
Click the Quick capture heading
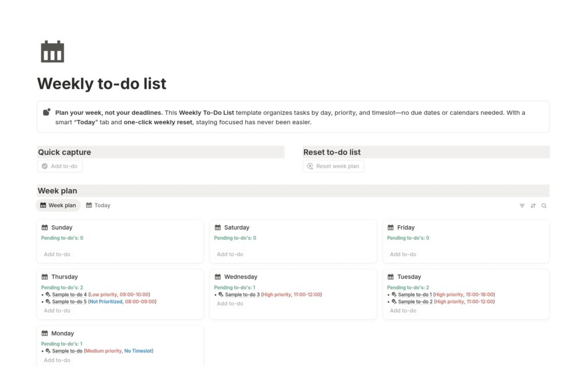[64, 152]
